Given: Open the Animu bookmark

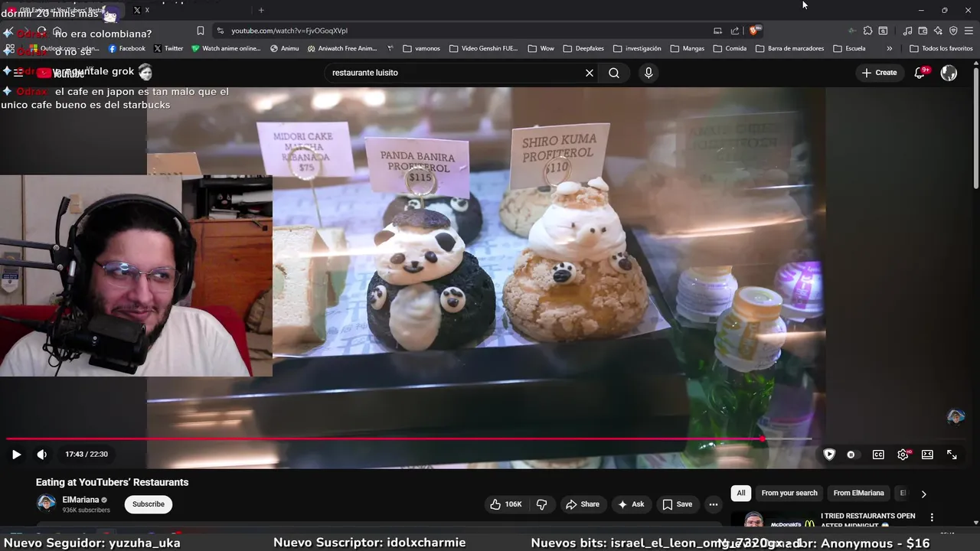Looking at the screenshot, I should (284, 48).
